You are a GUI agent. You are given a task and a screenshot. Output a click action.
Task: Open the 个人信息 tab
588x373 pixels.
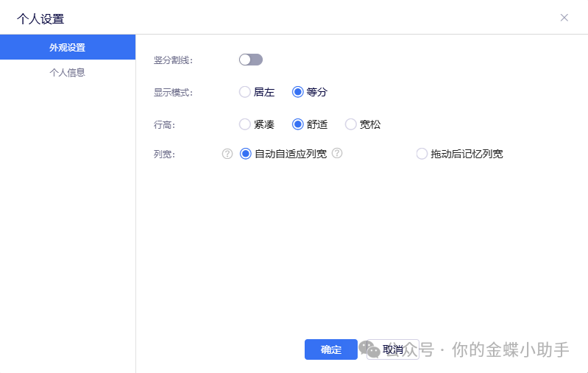pos(67,72)
